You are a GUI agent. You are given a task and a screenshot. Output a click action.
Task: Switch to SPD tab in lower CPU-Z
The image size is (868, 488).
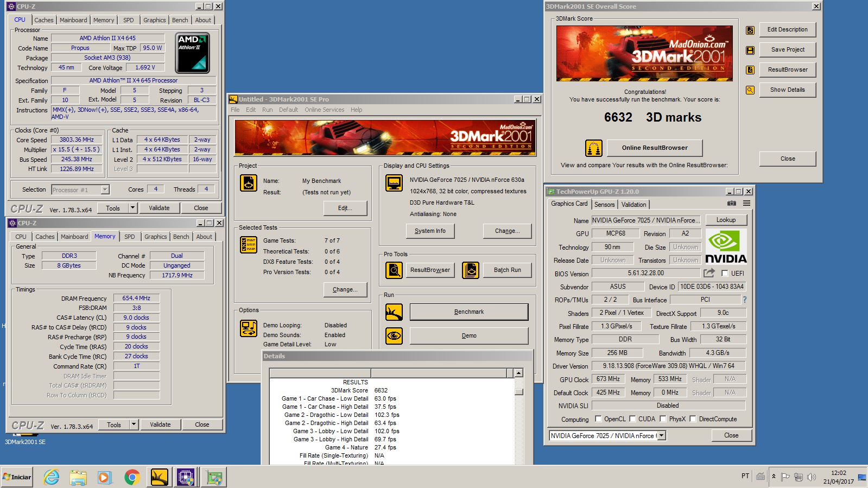130,237
